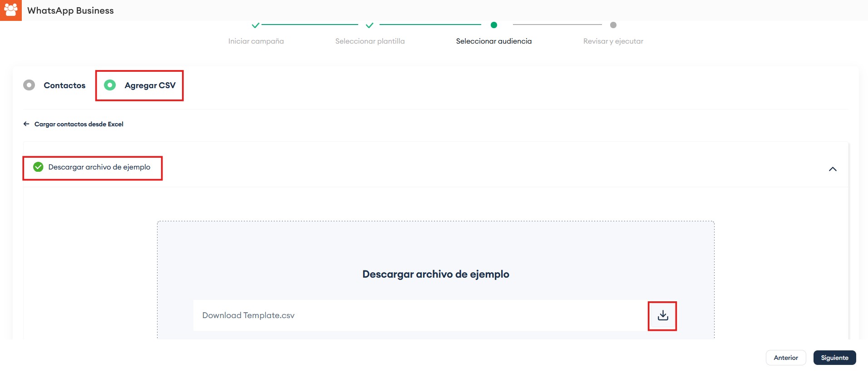The width and height of the screenshot is (868, 374).
Task: Click the orange app logo icon
Action: click(x=10, y=10)
